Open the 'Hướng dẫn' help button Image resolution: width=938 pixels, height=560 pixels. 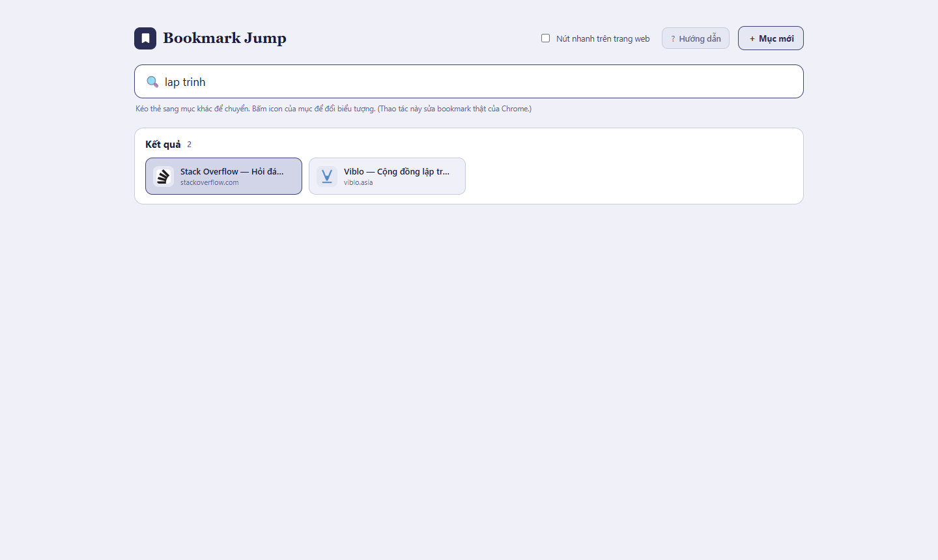tap(696, 38)
